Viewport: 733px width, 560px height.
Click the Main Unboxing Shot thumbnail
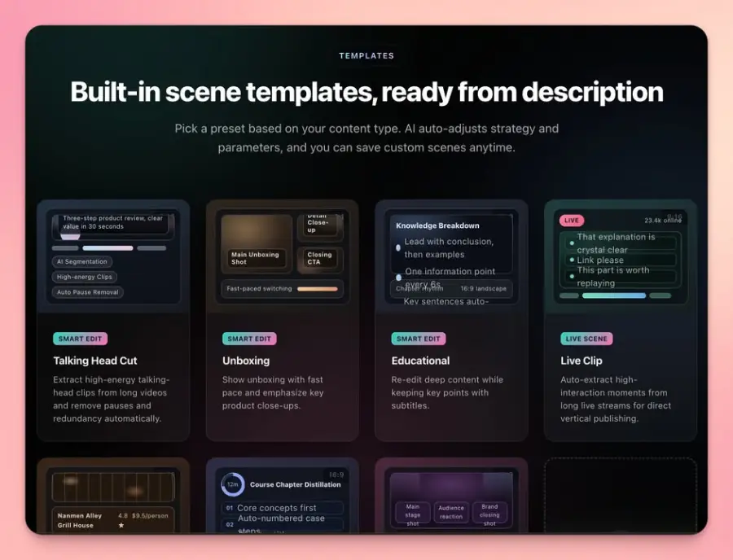click(x=257, y=244)
